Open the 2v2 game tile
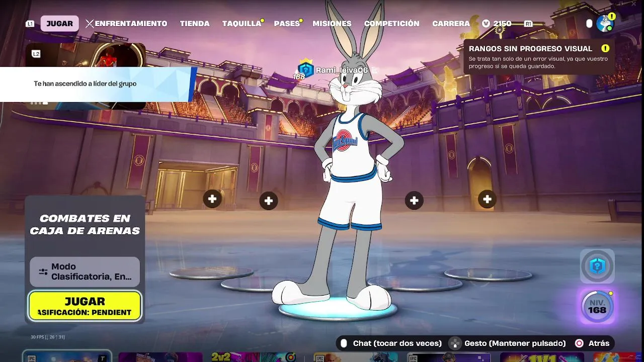 (253, 357)
